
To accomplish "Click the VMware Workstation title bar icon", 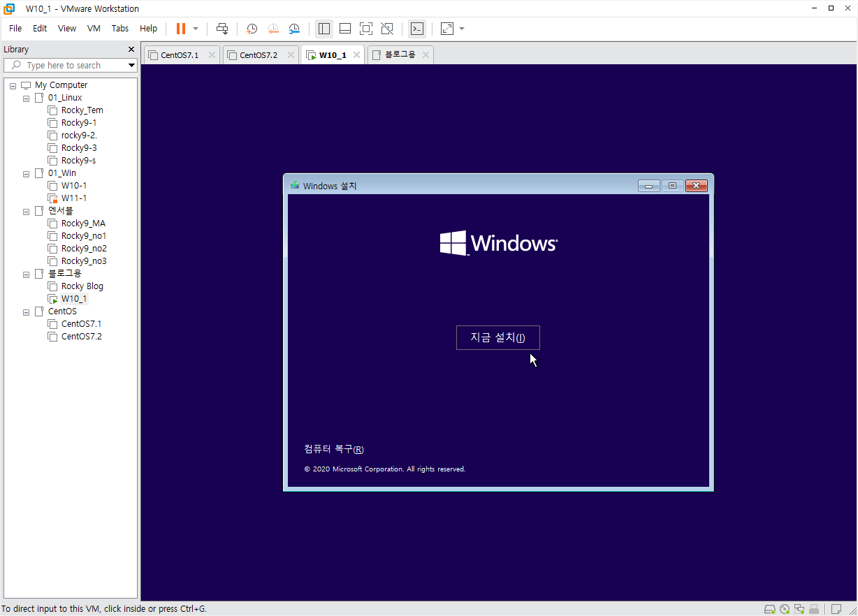I will [x=10, y=8].
